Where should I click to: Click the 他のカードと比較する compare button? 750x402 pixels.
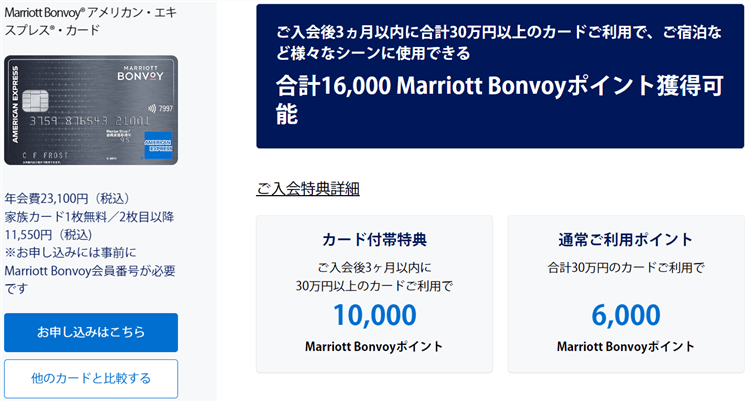point(91,378)
